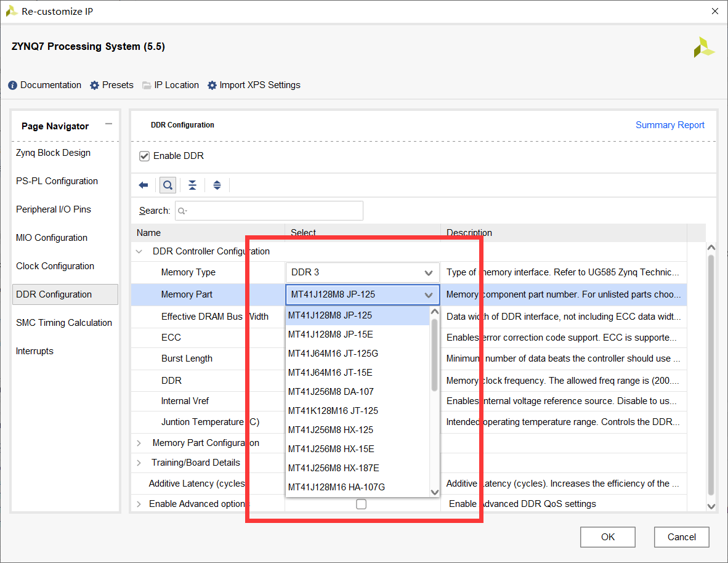Choose MT41J64M16 JT-125G memory part
Viewport: 728px width, 563px height.
pos(357,354)
